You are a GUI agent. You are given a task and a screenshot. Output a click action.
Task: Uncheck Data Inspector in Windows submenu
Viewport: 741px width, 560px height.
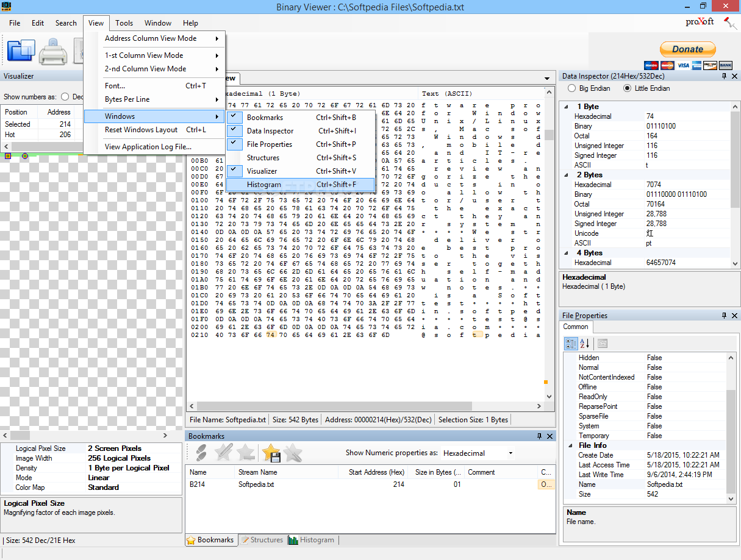click(x=300, y=131)
